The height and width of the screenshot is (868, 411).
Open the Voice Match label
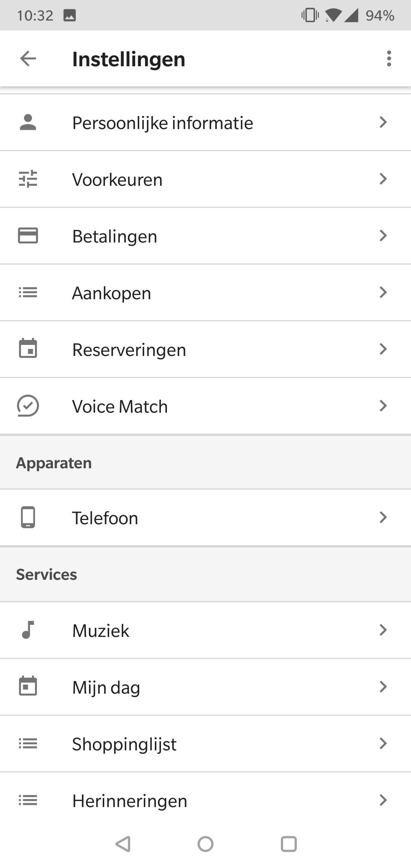(x=120, y=406)
